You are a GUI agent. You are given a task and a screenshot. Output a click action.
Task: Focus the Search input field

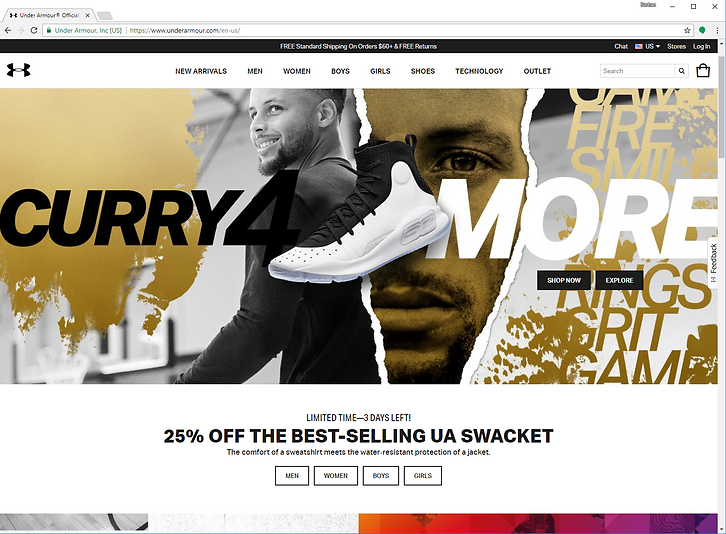tap(638, 71)
